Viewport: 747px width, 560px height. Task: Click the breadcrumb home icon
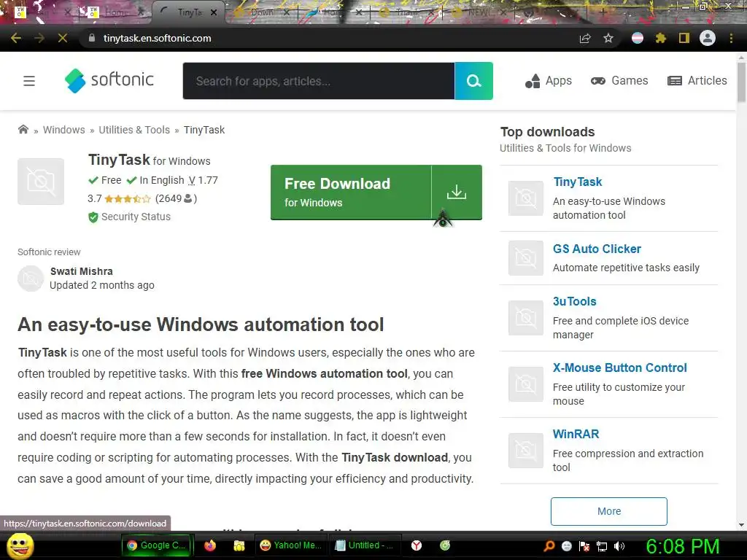[23, 130]
